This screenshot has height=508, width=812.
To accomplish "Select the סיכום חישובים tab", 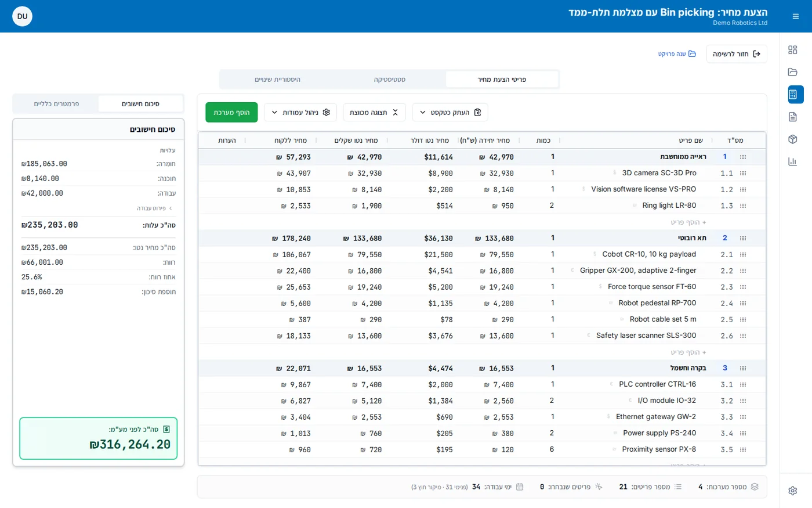I will point(140,104).
